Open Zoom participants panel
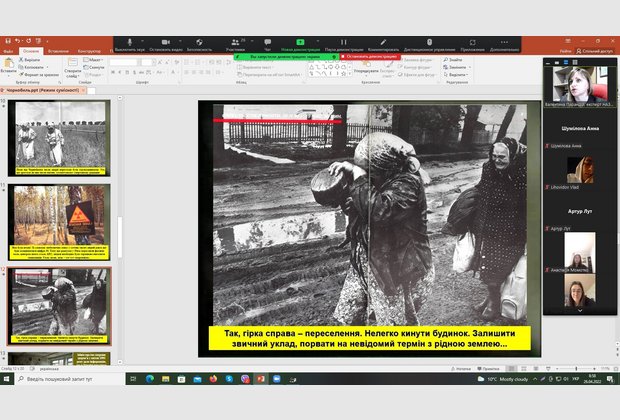The width and height of the screenshot is (620, 420). [x=235, y=43]
